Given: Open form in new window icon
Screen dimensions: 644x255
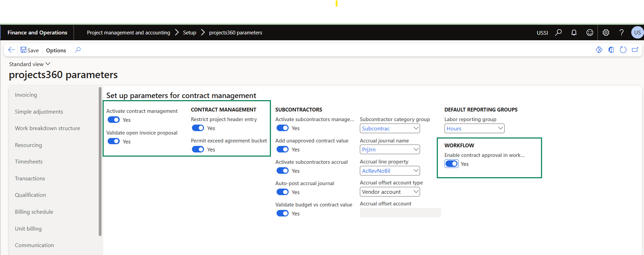Looking at the screenshot, I should (x=635, y=50).
